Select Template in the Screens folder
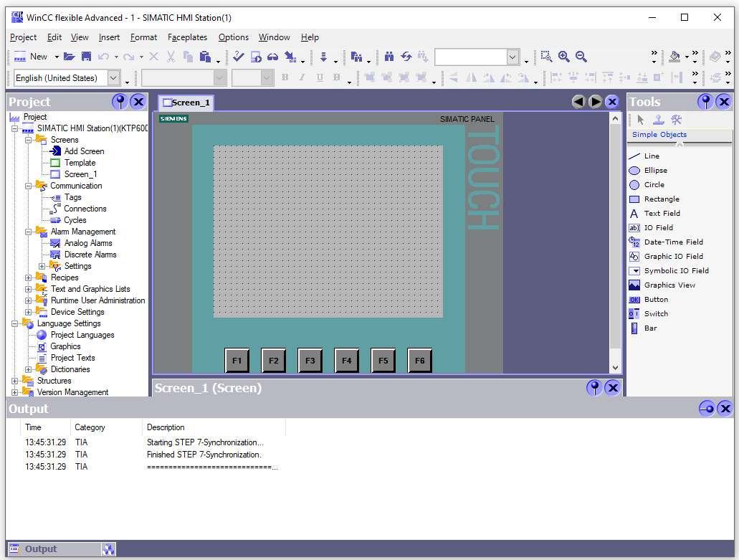 pos(80,163)
